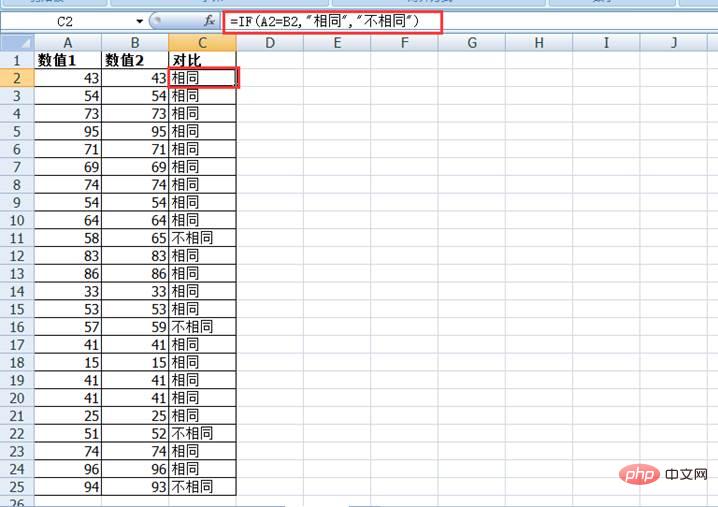Select row 22 header
The height and width of the screenshot is (507, 718).
17,434
